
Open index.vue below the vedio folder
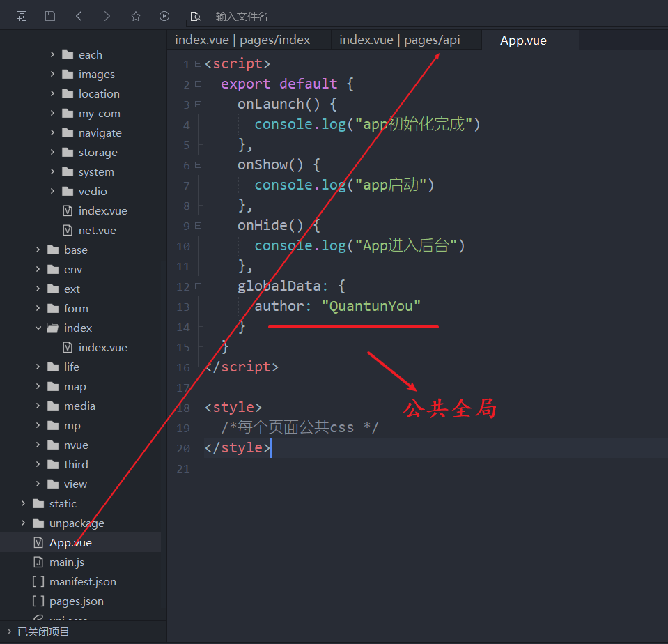pos(102,211)
